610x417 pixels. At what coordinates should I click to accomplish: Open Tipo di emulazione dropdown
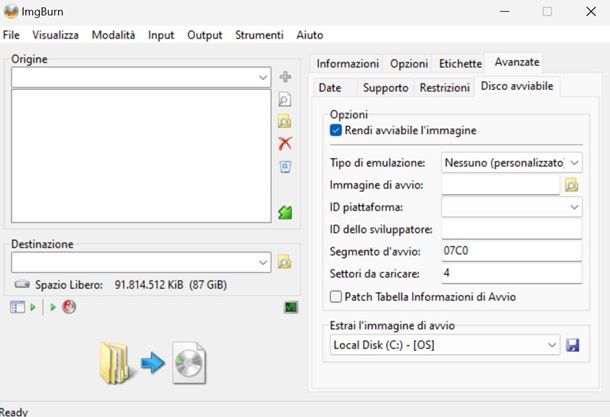point(574,163)
